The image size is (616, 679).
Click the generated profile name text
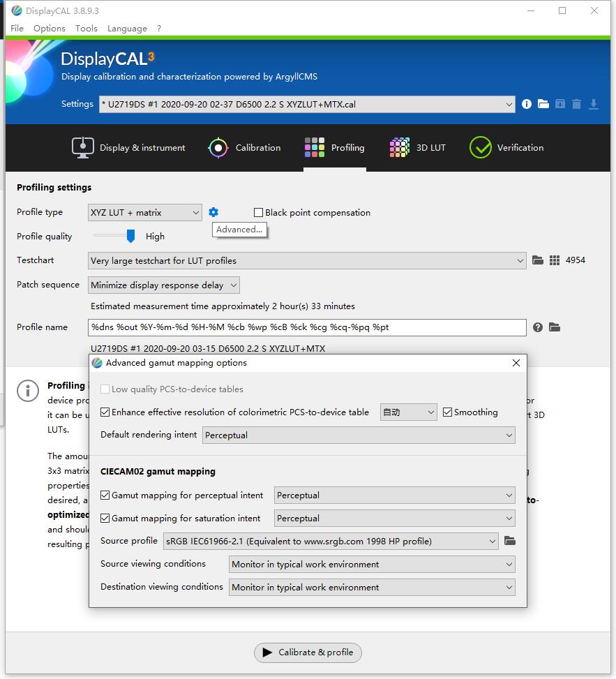208,349
